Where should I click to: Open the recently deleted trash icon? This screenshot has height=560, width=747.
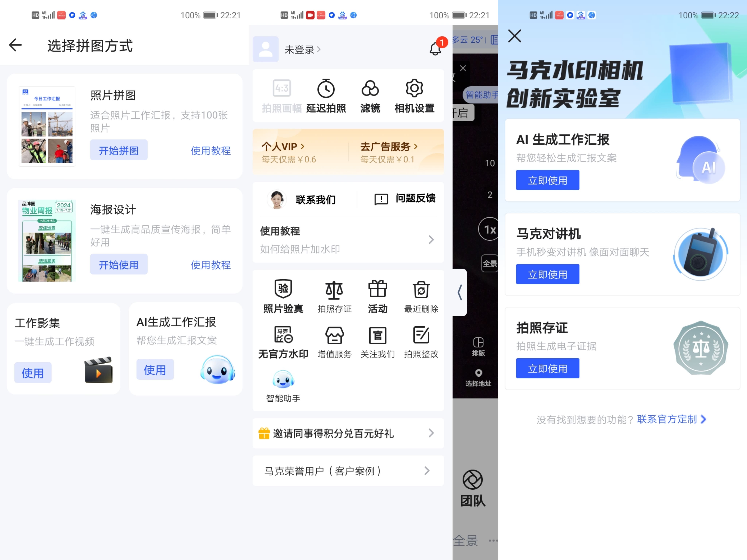(421, 290)
